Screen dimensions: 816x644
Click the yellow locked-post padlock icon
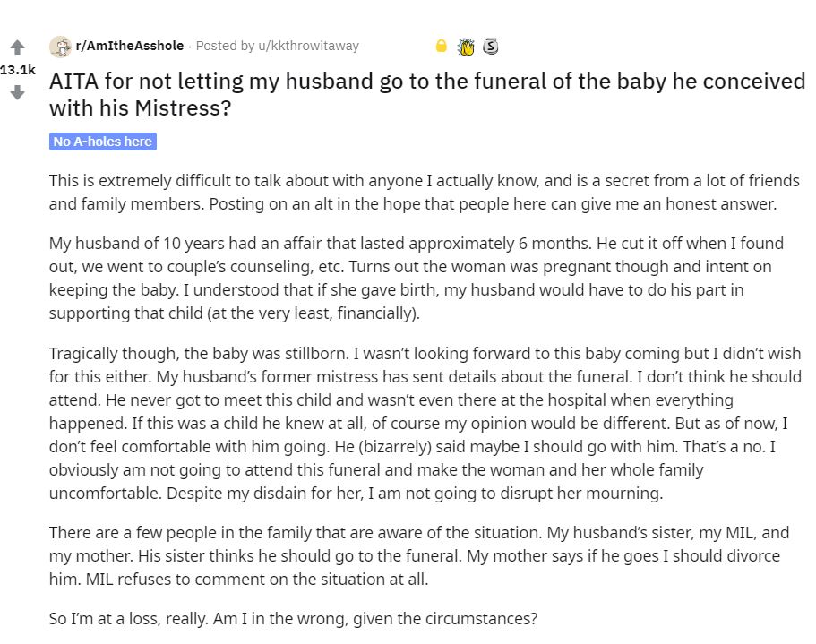[x=441, y=46]
